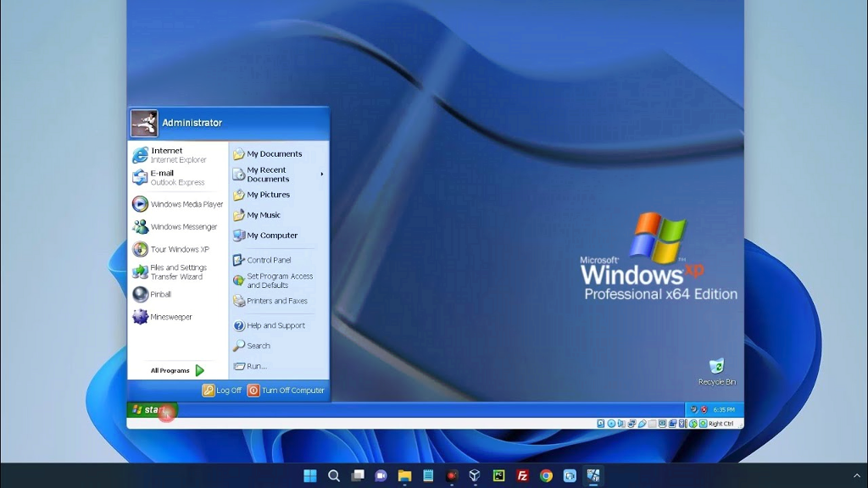Viewport: 868px width, 488px height.
Task: Open File Explorer on Windows 11 taskbar
Action: (404, 475)
